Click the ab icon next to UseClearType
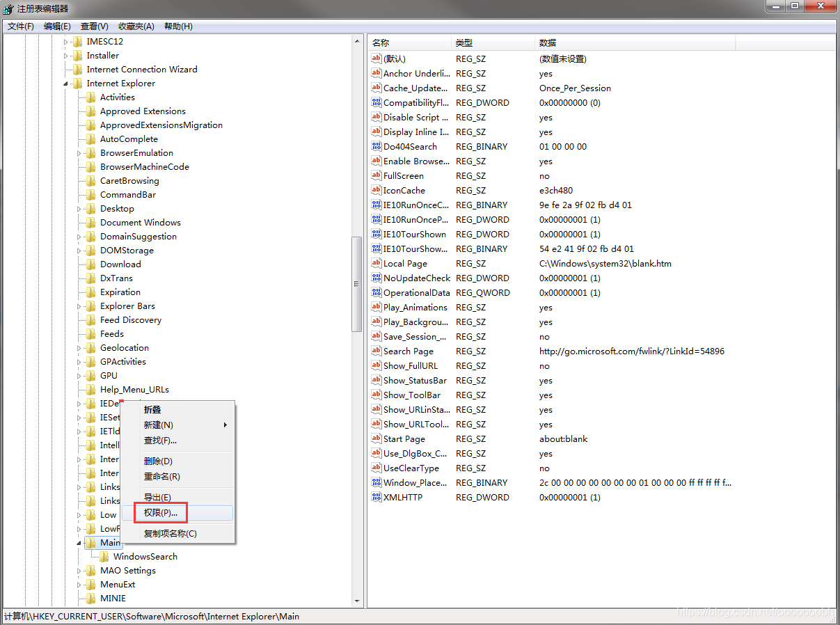Viewport: 840px width, 625px height. coord(374,468)
